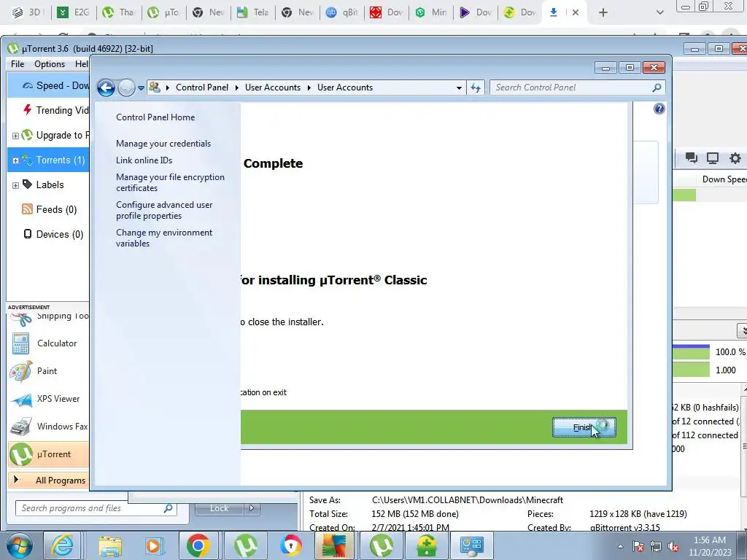Open the recent pages dropdown in Control Panel
747x560 pixels.
[x=141, y=88]
